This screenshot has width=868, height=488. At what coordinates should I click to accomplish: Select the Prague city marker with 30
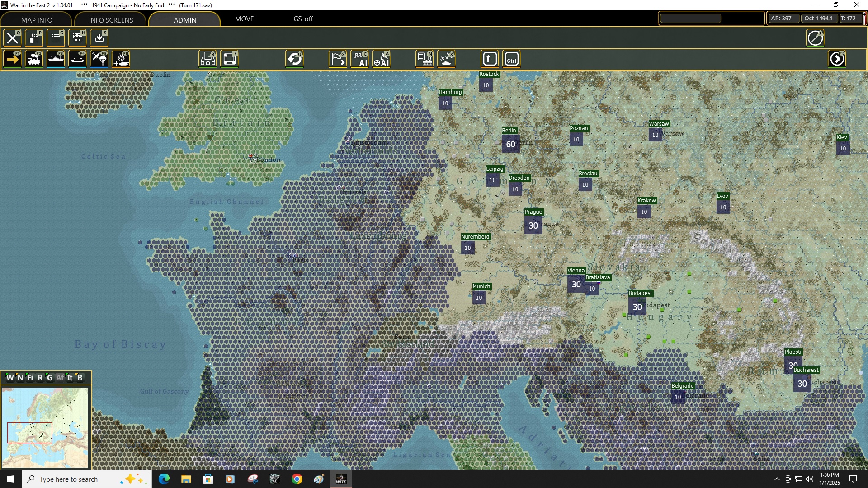[x=533, y=225]
